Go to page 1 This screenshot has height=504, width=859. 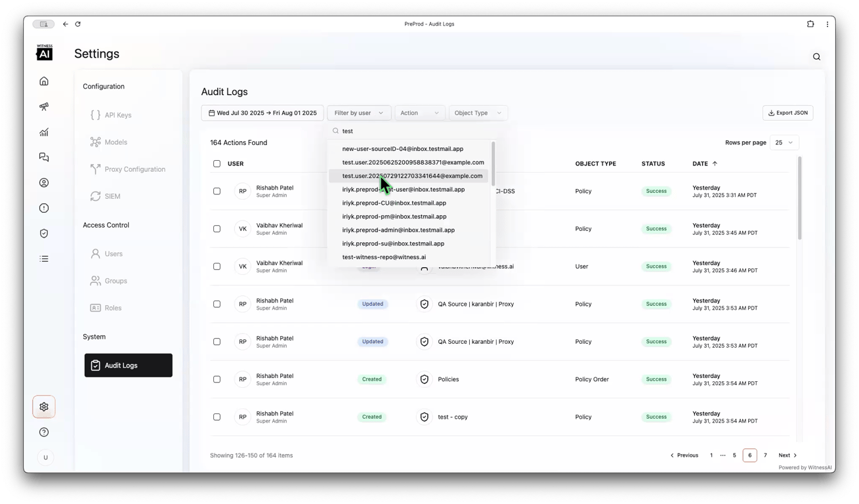point(711,455)
